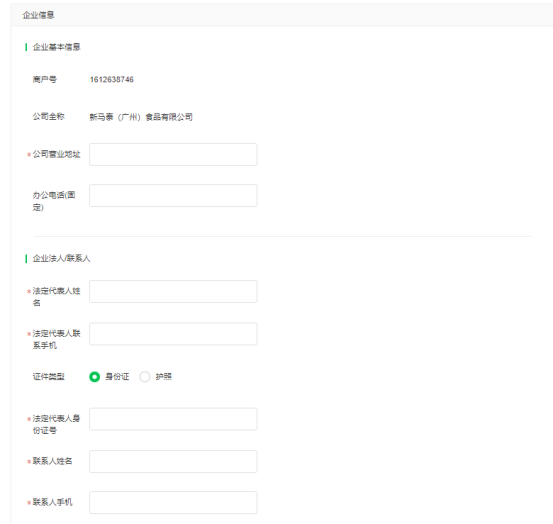Focus the 法定代表人联系手机 text box
553x524 pixels.
click(173, 334)
